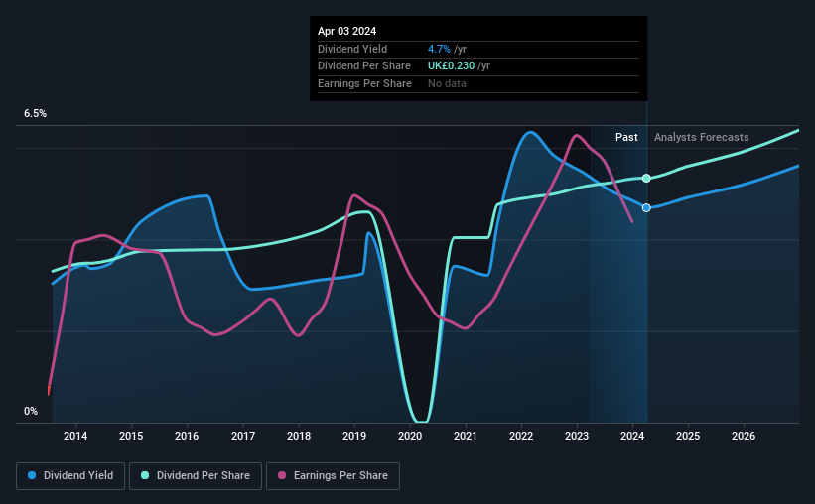Toggle the Dividend Per Share legend button
Image resolution: width=815 pixels, height=504 pixels.
pyautogui.click(x=196, y=476)
